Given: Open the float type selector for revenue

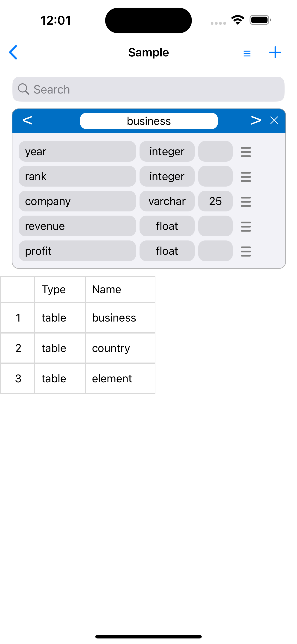Looking at the screenshot, I should click(x=167, y=226).
